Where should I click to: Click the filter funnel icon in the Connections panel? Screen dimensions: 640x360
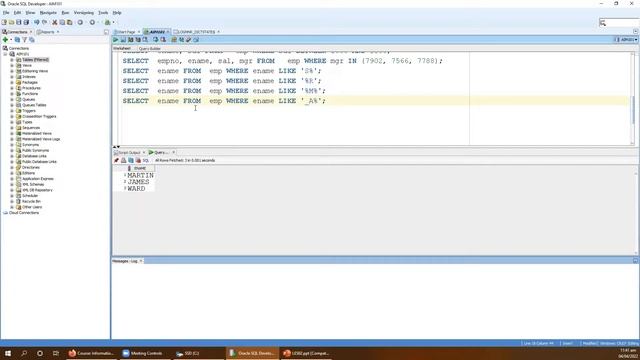[x=24, y=40]
